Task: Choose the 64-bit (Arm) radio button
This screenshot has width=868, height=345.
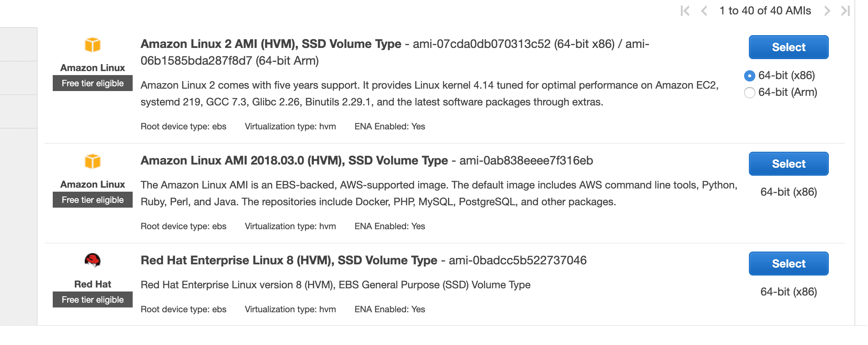Action: click(x=750, y=93)
